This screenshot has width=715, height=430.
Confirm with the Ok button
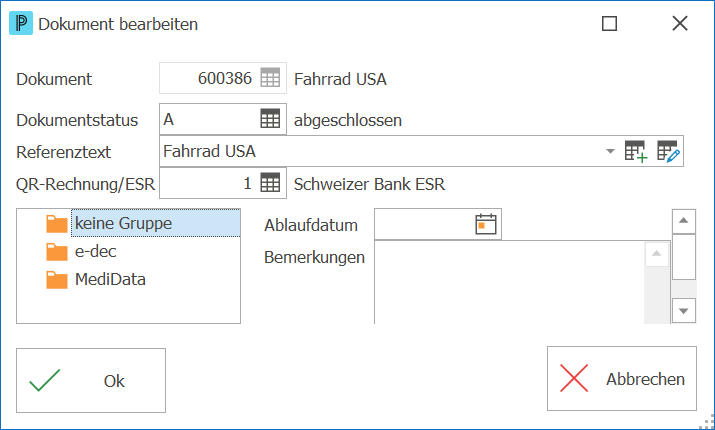tap(91, 381)
